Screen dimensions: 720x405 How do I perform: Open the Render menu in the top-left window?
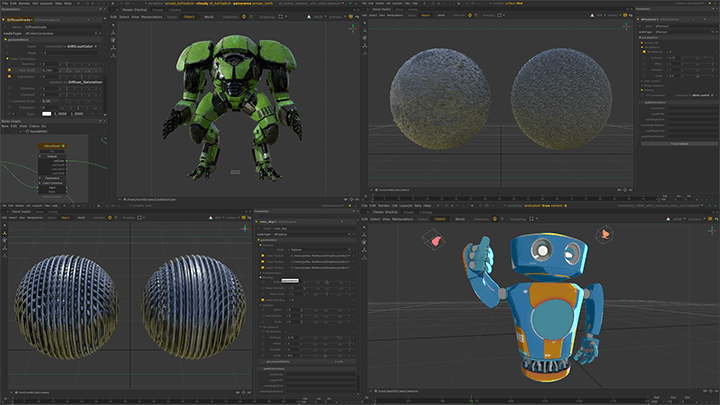pos(24,3)
